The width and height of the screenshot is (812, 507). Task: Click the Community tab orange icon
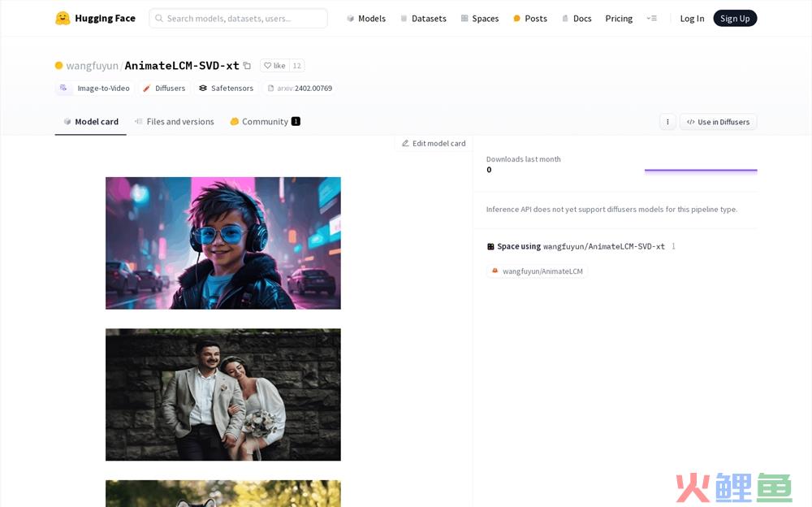point(234,121)
